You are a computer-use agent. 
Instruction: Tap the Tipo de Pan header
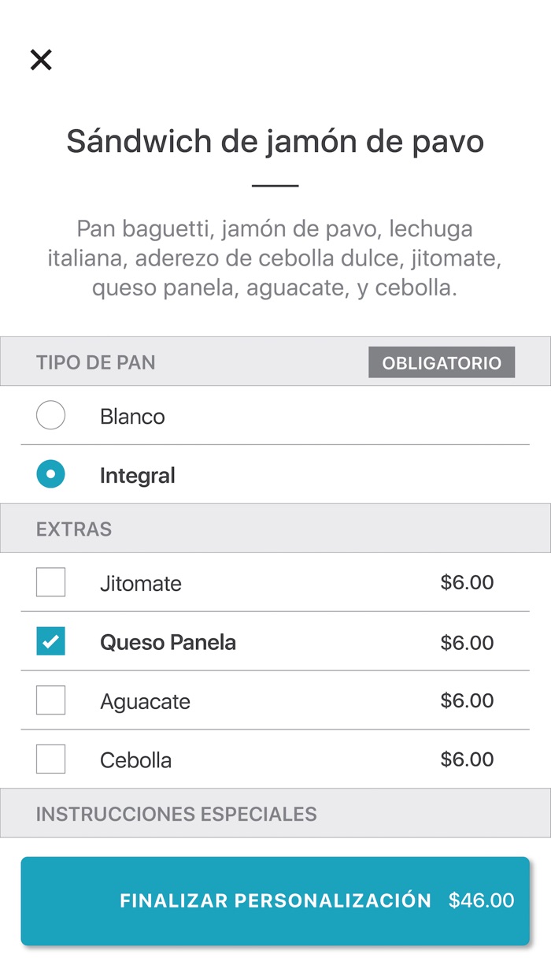[x=96, y=363]
